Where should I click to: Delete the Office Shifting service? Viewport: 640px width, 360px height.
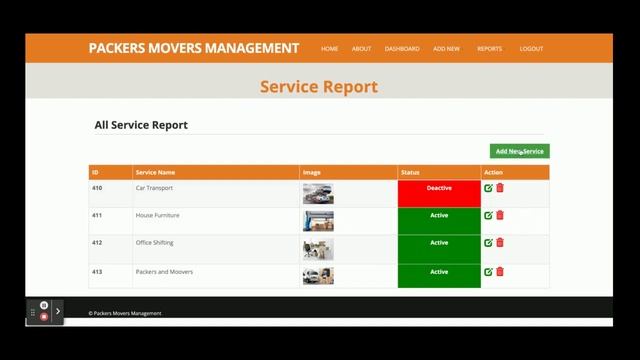pyautogui.click(x=500, y=242)
